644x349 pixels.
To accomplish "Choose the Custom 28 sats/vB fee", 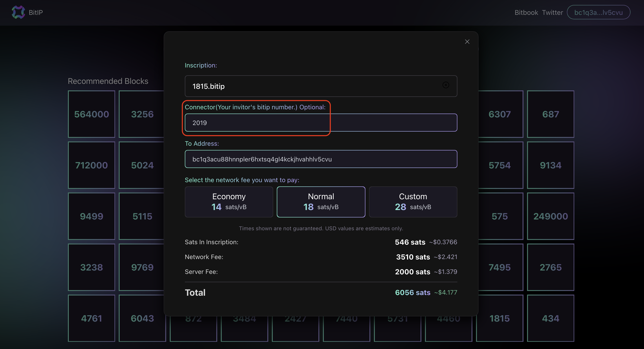I will [413, 202].
